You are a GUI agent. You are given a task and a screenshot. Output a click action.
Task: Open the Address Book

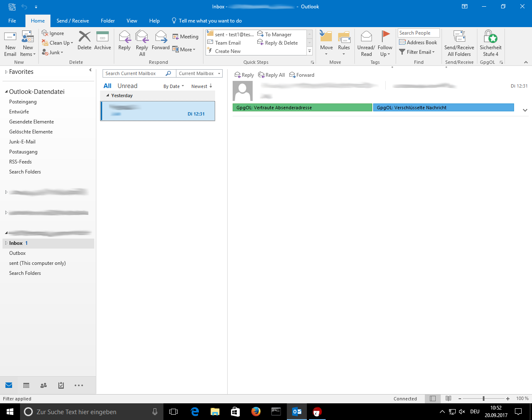point(418,42)
